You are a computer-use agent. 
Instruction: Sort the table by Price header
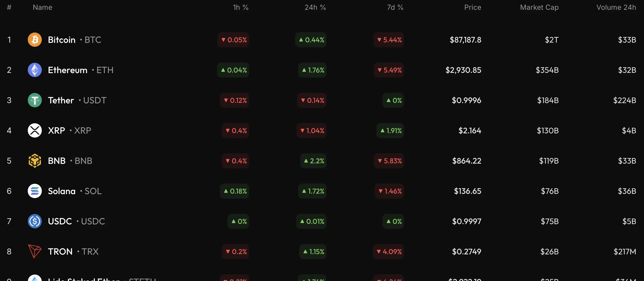473,8
